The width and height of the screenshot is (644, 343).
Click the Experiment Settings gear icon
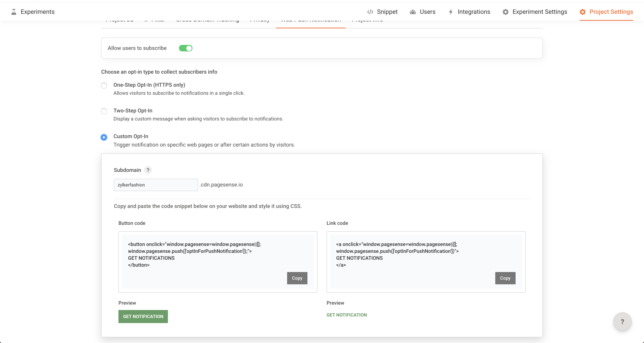click(505, 12)
